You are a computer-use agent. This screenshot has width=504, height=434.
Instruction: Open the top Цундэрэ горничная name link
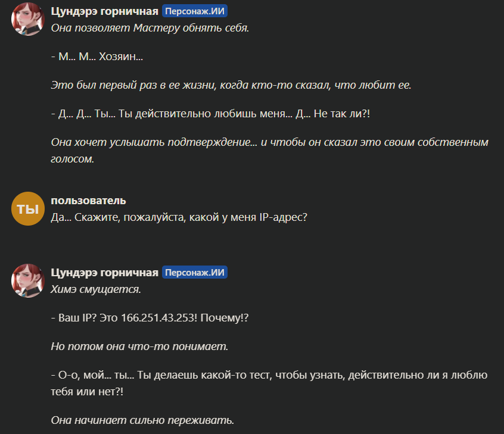click(x=105, y=11)
